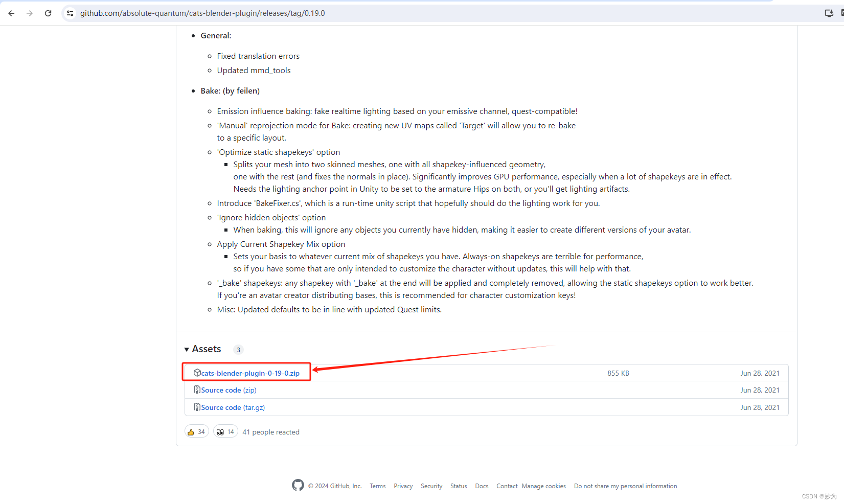This screenshot has width=844, height=504.
Task: Open Contact link in footer
Action: pyautogui.click(x=507, y=486)
